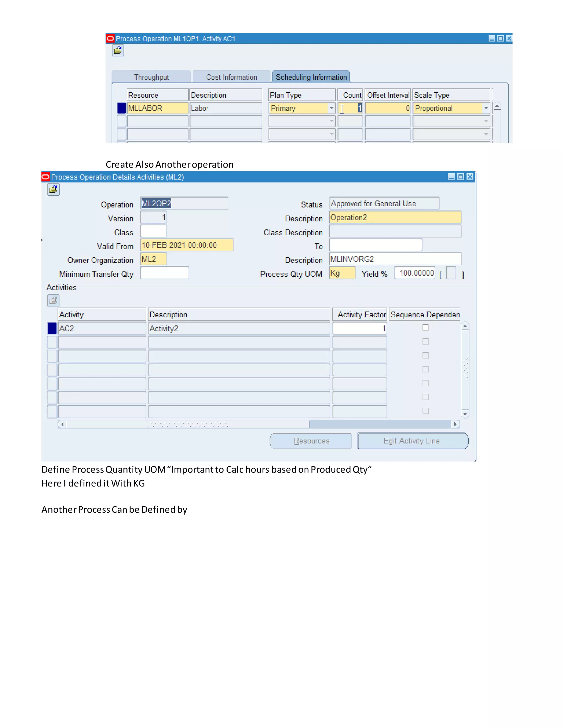
Task: Click the Version field
Action: pos(153,217)
